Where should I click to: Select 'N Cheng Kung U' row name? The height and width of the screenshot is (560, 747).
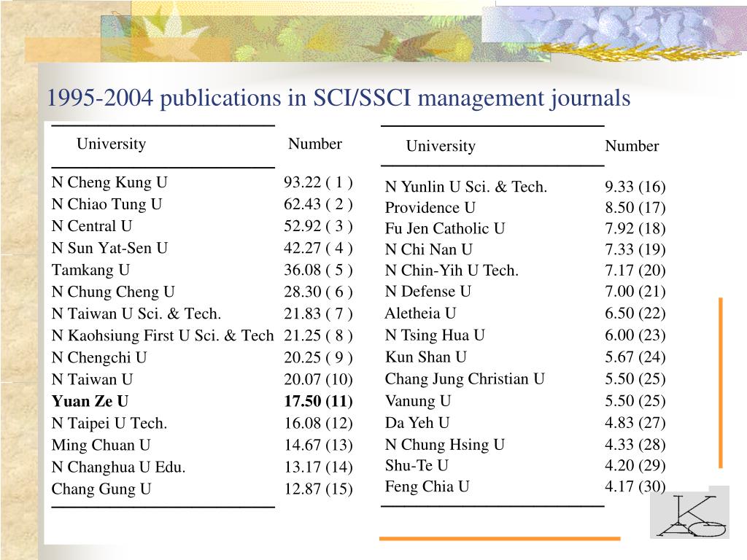pyautogui.click(x=109, y=182)
